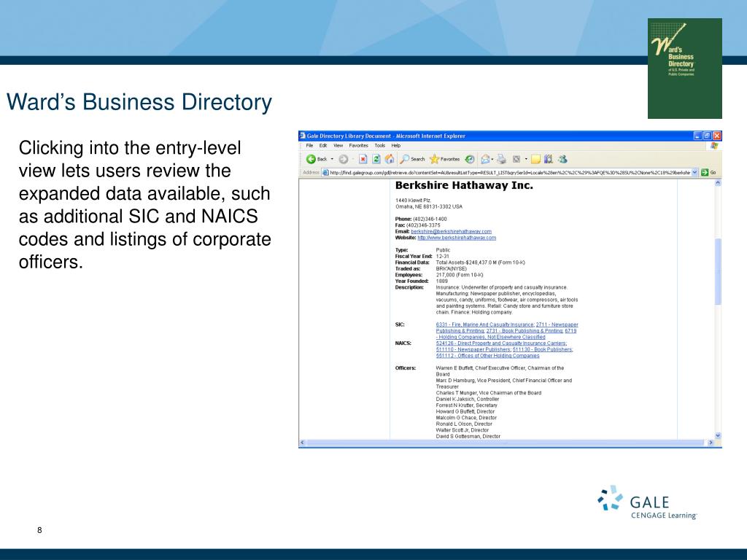
Task: Click the 'Daniel K Jaksich, Controller' text
Action: coord(468,399)
